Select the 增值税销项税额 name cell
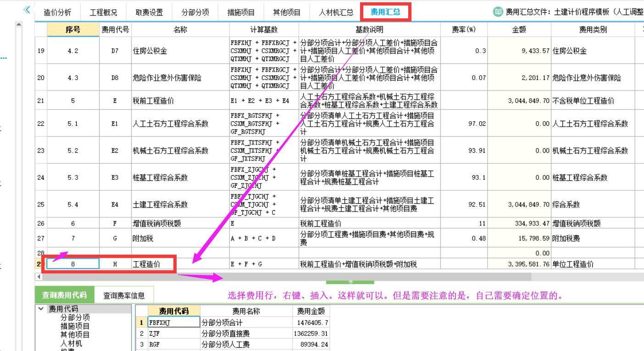This screenshot has height=351, width=644. click(x=180, y=223)
